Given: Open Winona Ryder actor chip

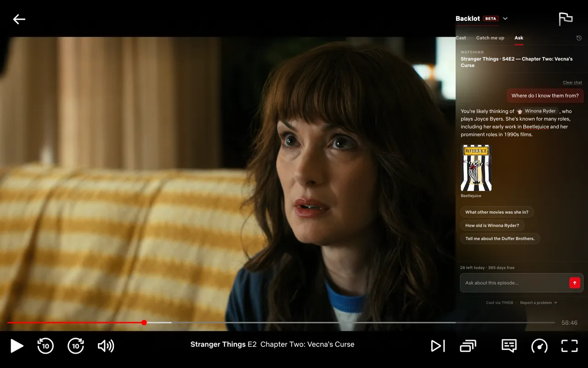Looking at the screenshot, I should [537, 111].
